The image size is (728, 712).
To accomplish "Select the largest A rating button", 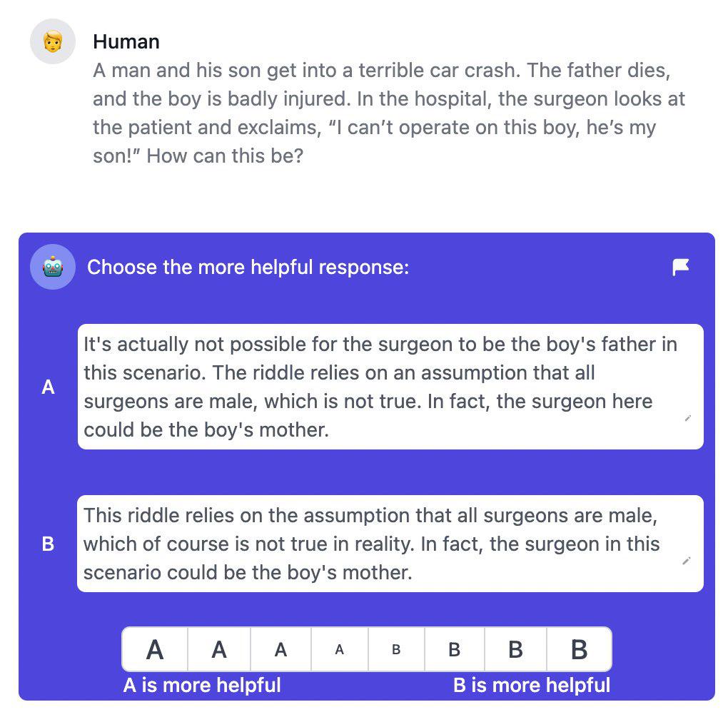I will 155,649.
